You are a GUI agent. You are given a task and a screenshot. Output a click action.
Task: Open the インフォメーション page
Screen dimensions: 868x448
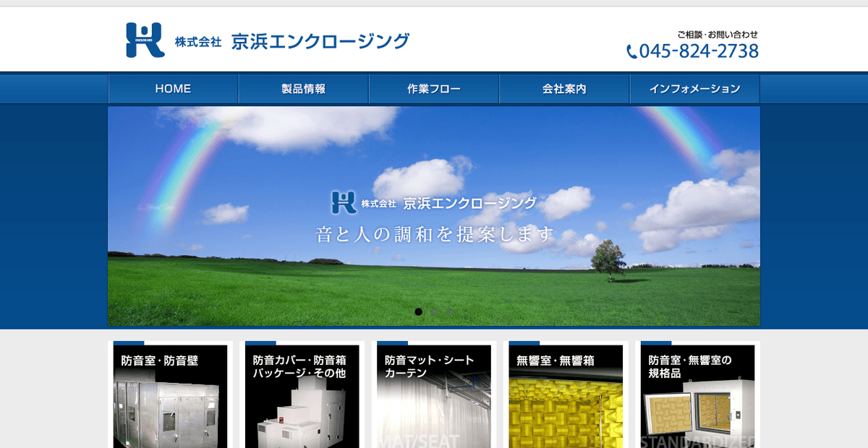(x=696, y=88)
